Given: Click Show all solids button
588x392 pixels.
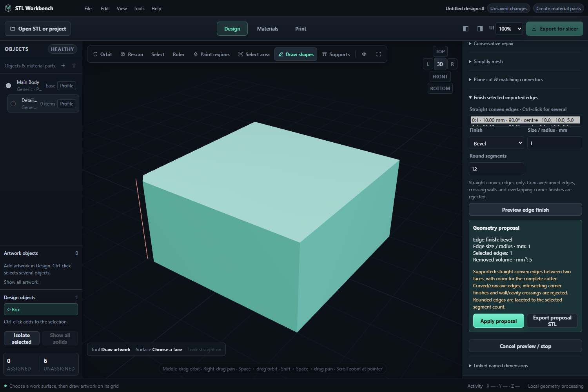Looking at the screenshot, I should click(x=60, y=338).
